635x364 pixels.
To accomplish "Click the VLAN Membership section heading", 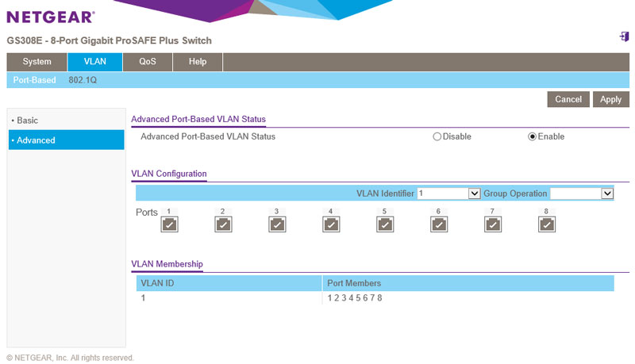I will (x=167, y=264).
